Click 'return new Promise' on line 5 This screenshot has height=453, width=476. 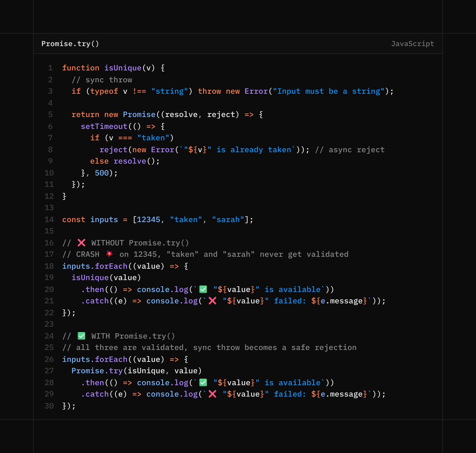click(x=113, y=114)
